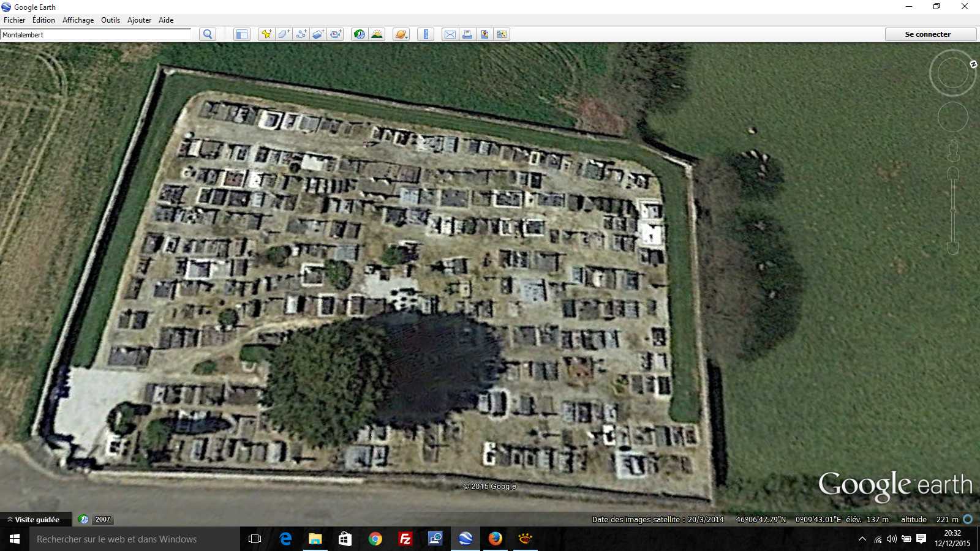Image resolution: width=980 pixels, height=551 pixels.
Task: Add a path with the toolbar icon
Action: click(x=301, y=34)
